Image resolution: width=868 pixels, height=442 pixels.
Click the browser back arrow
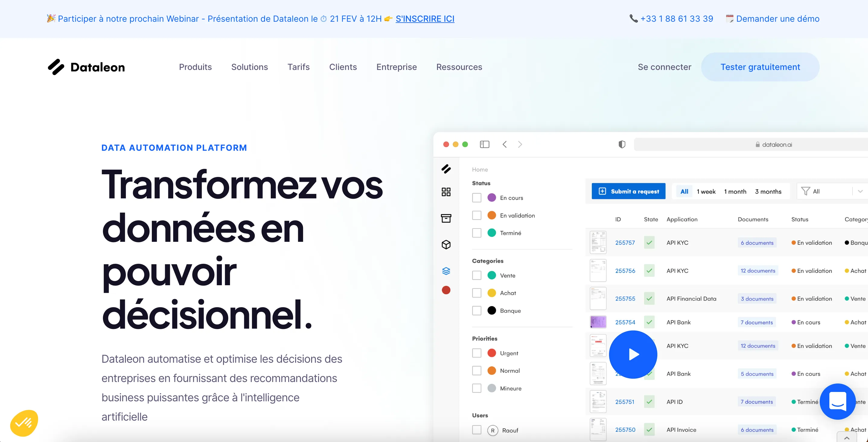point(504,144)
